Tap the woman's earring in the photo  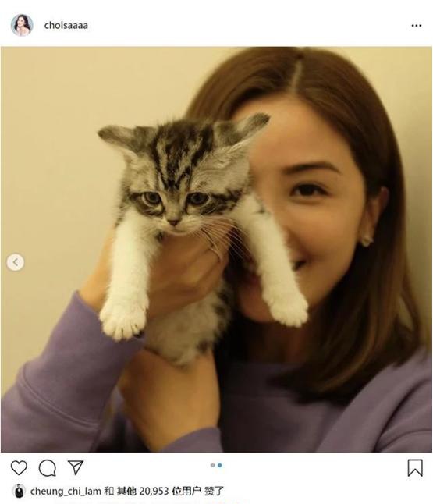pos(367,240)
